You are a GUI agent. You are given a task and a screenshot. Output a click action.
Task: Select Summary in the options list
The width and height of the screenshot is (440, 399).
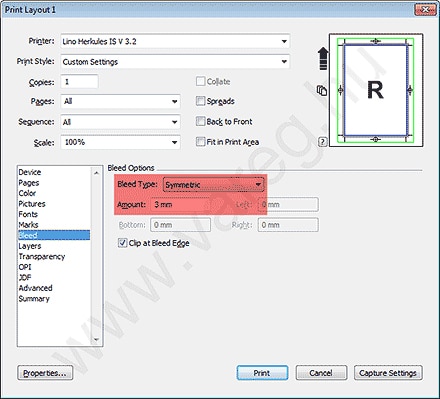point(54,299)
